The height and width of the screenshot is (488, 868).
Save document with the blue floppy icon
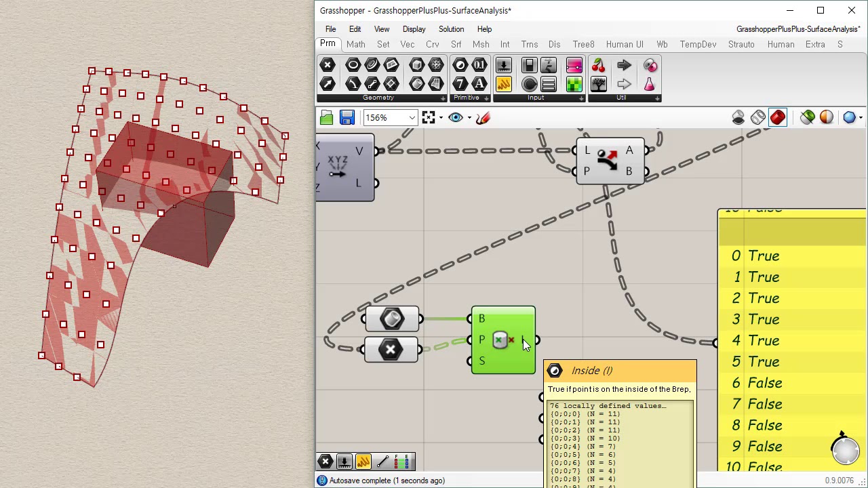coord(347,118)
